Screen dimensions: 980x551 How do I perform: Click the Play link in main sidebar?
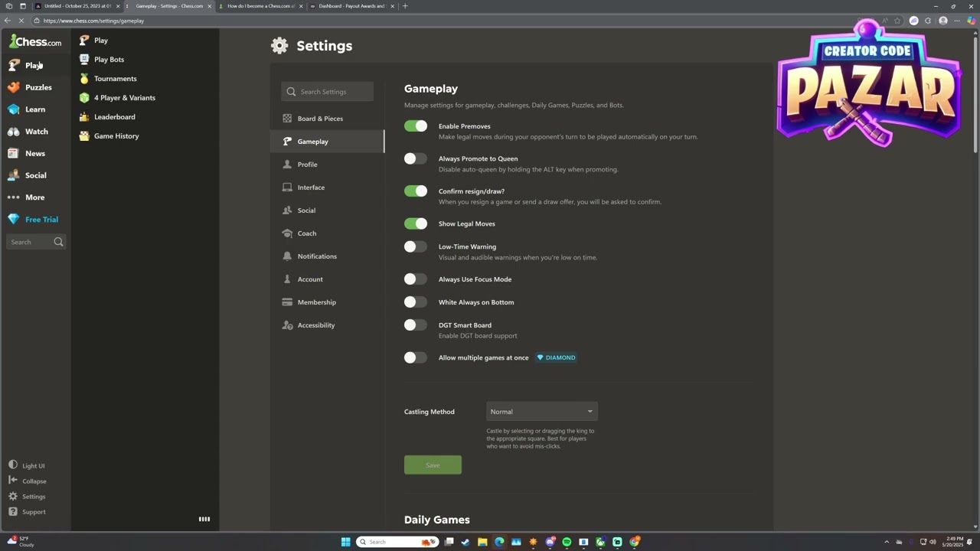(x=34, y=65)
